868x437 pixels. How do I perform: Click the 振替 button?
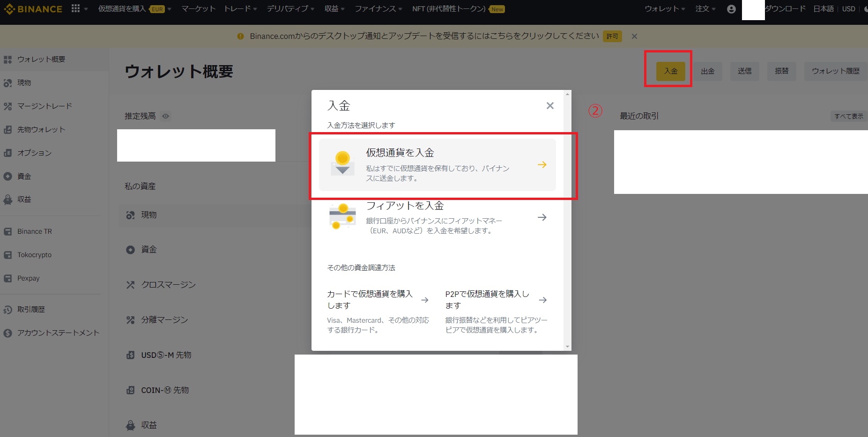coord(782,71)
